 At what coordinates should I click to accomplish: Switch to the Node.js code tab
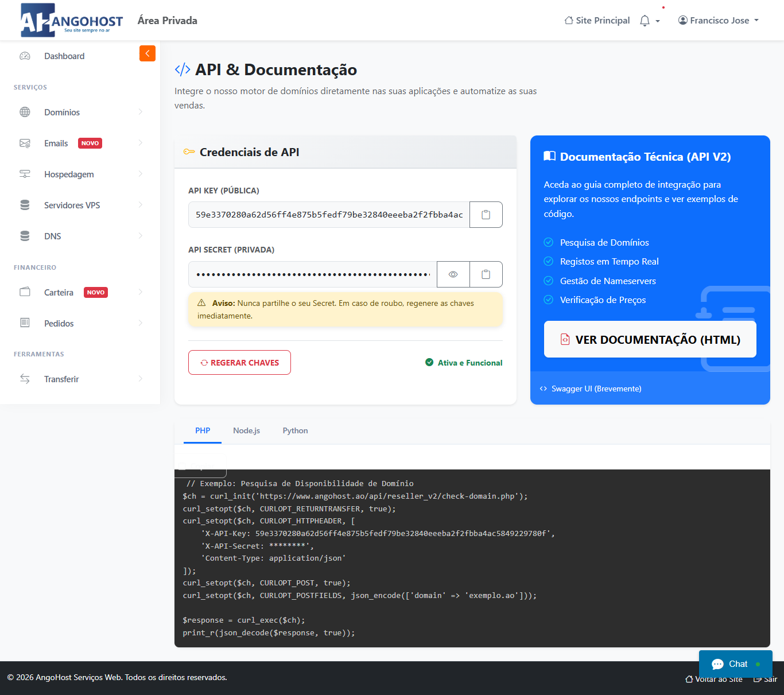pyautogui.click(x=246, y=431)
